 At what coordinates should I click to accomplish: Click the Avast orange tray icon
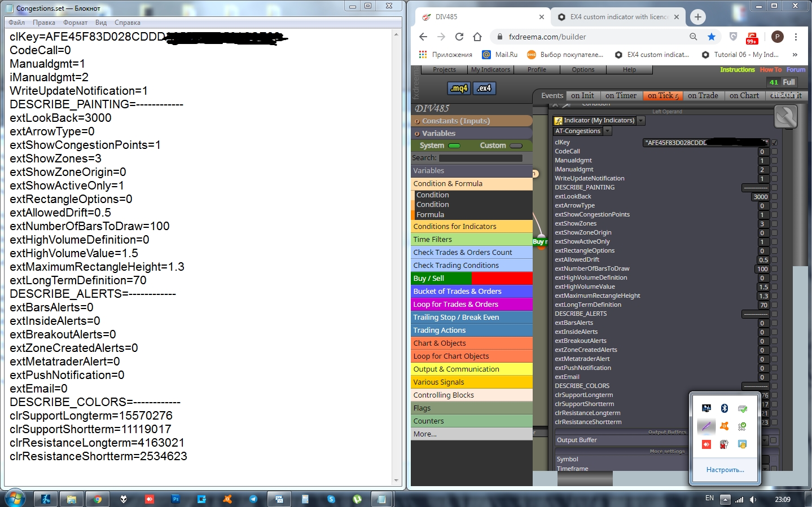point(725,426)
